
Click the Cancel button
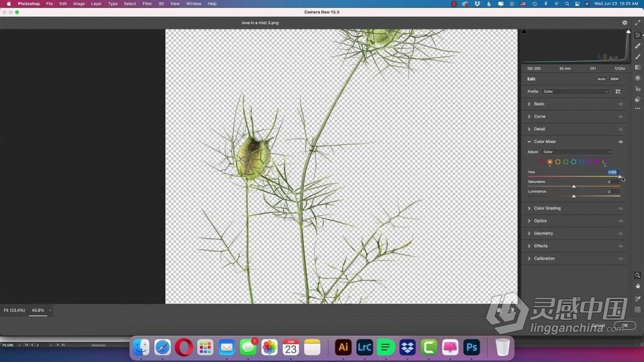pos(598,326)
